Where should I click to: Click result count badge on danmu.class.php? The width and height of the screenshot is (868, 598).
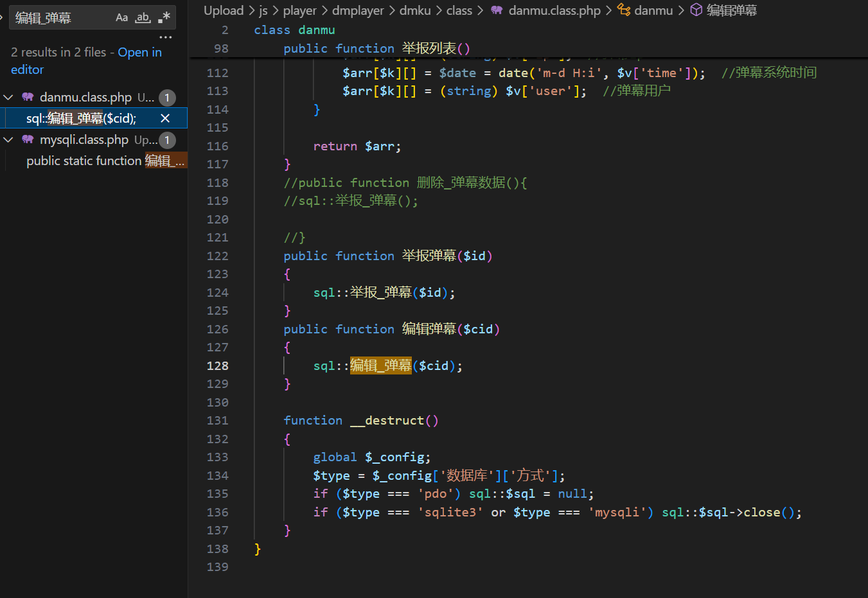coord(167,98)
